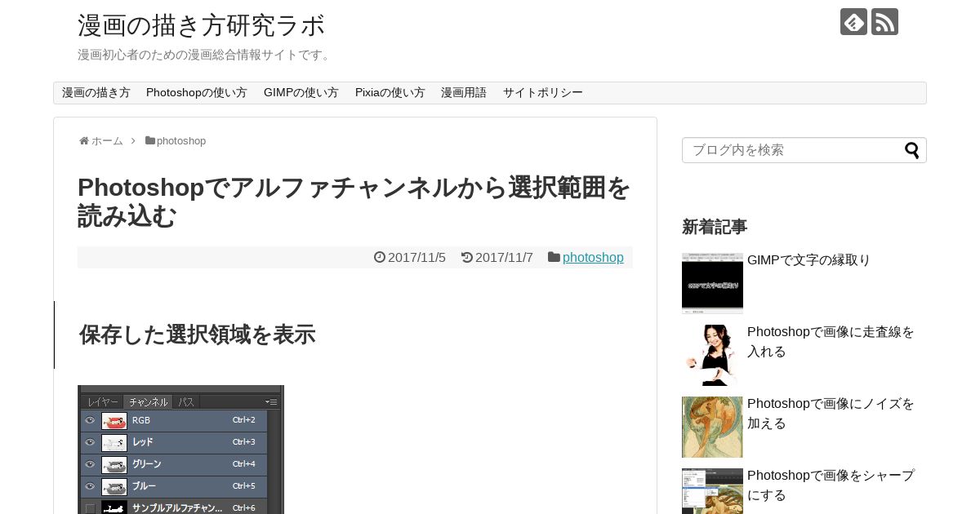This screenshot has height=514, width=980.
Task: Open article Photoshopで画像にノイズを加える
Action: (x=831, y=414)
